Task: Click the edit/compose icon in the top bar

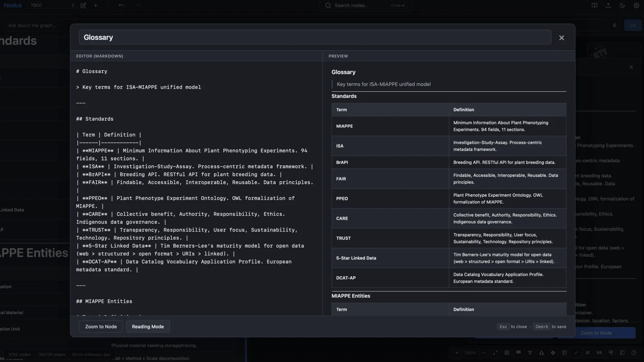Action: point(83,5)
